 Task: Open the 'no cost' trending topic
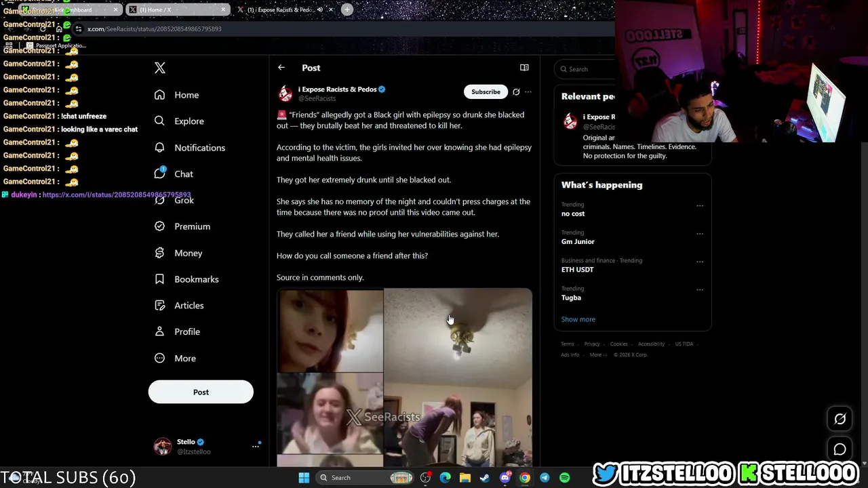click(573, 213)
